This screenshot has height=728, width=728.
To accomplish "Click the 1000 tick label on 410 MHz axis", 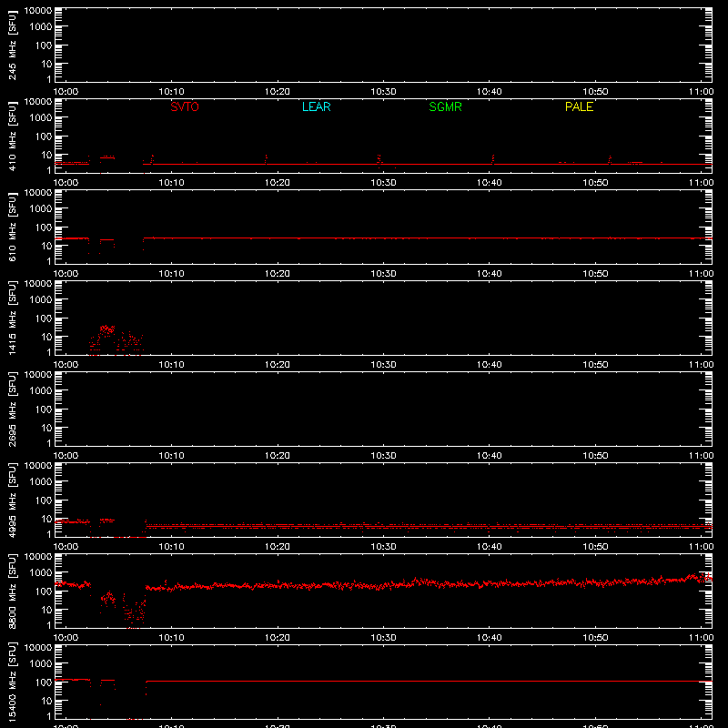I will [x=41, y=117].
